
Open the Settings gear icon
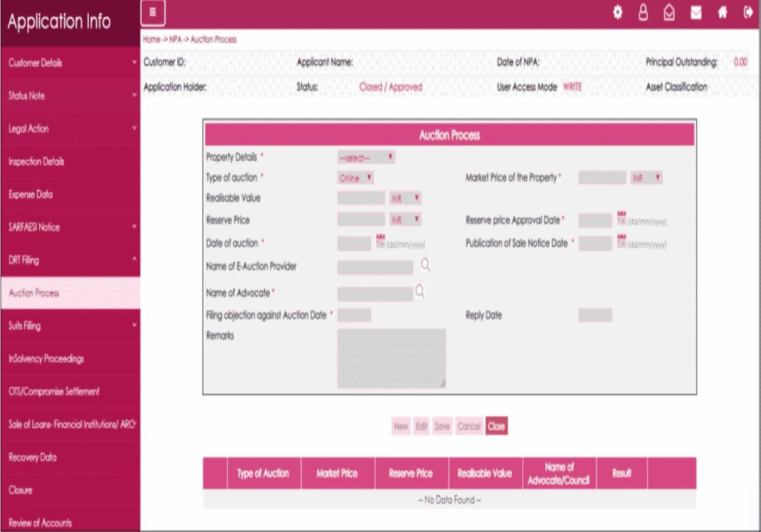pyautogui.click(x=619, y=11)
